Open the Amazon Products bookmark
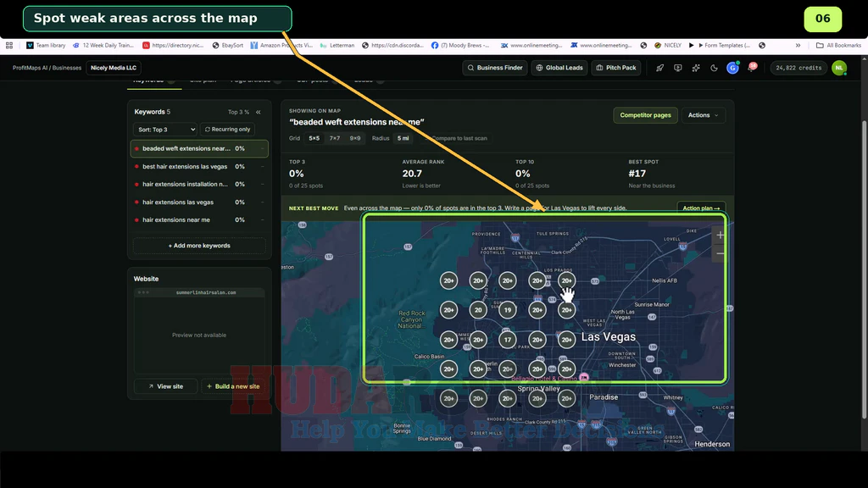 tap(281, 46)
